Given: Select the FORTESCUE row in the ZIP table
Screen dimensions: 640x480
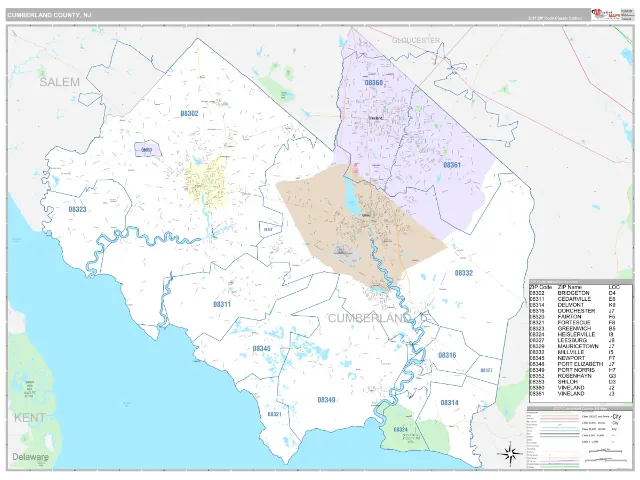Looking at the screenshot, I should [576, 322].
